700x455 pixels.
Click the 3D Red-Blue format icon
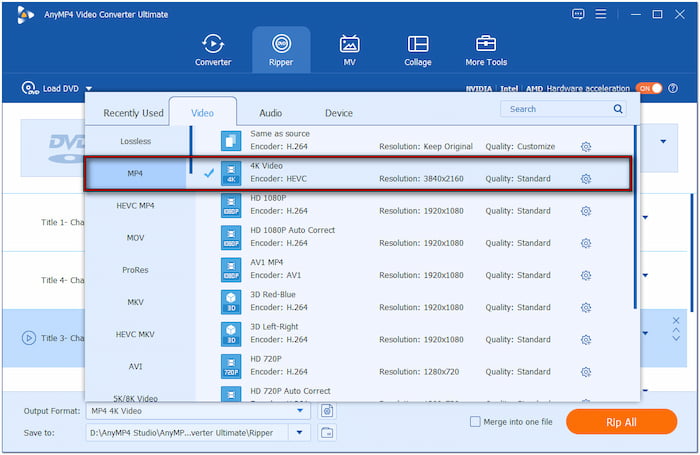[231, 302]
